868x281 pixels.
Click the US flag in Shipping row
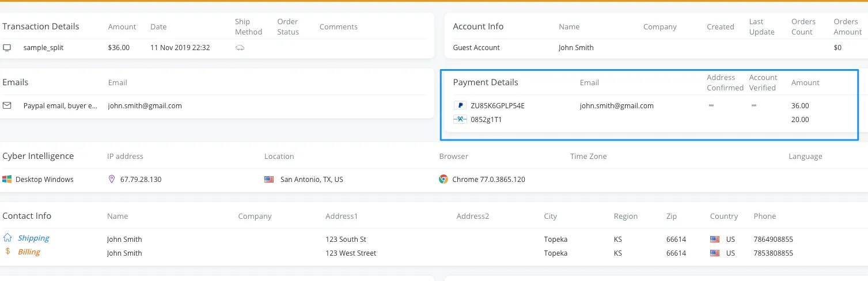715,239
